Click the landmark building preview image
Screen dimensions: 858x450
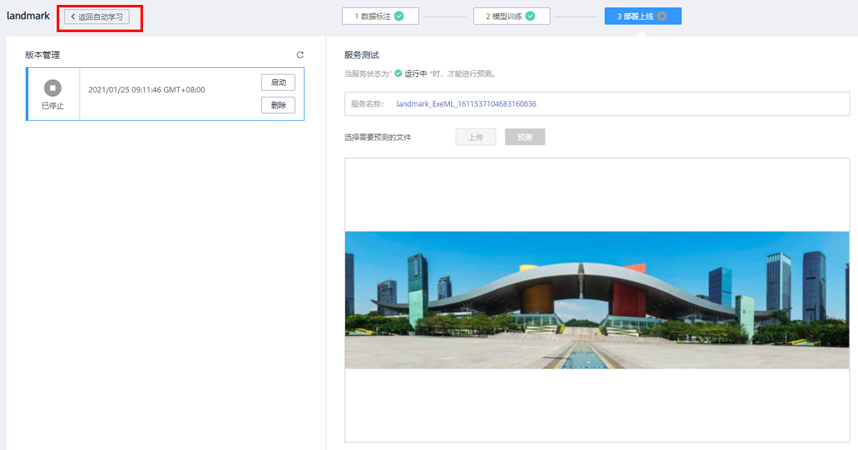pos(597,300)
